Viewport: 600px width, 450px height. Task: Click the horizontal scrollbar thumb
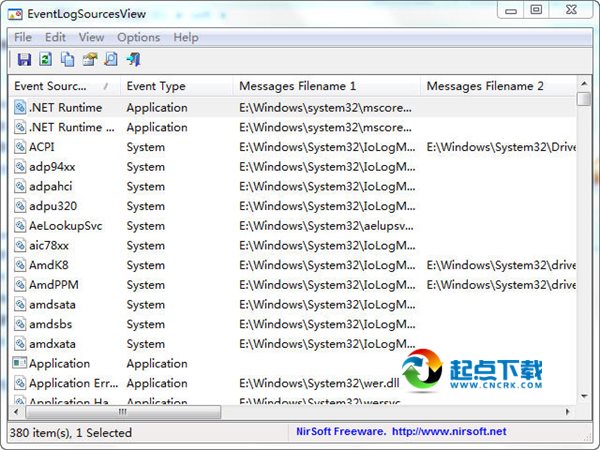pos(123,412)
